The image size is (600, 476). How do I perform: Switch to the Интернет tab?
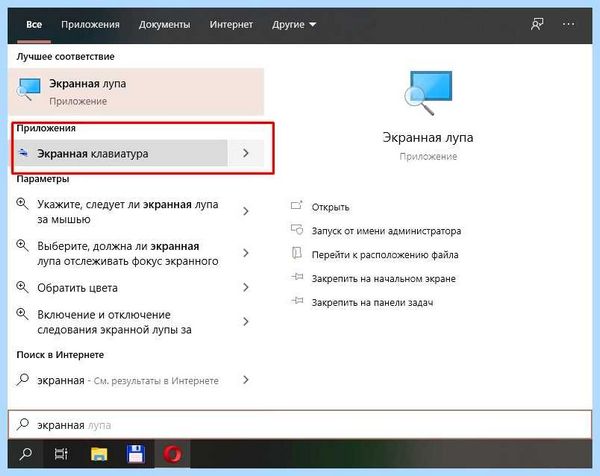pos(231,24)
